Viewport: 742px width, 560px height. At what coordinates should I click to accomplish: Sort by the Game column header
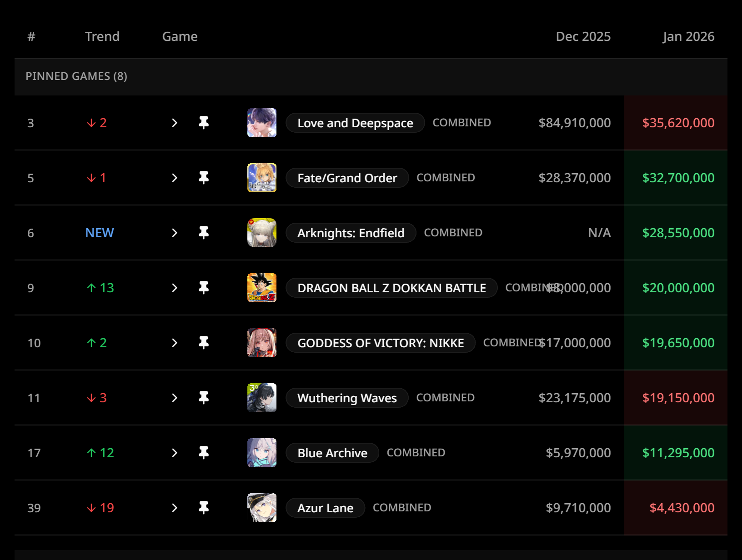(x=180, y=36)
